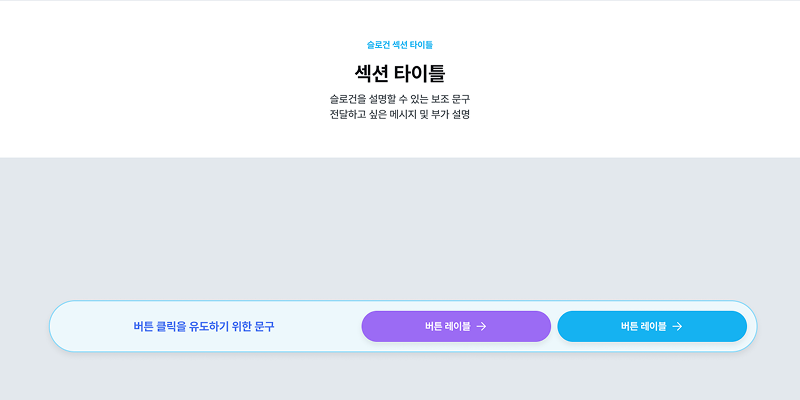This screenshot has height=400, width=800.
Task: Click the bold 섹션 타이틀 heading
Action: pyautogui.click(x=400, y=73)
